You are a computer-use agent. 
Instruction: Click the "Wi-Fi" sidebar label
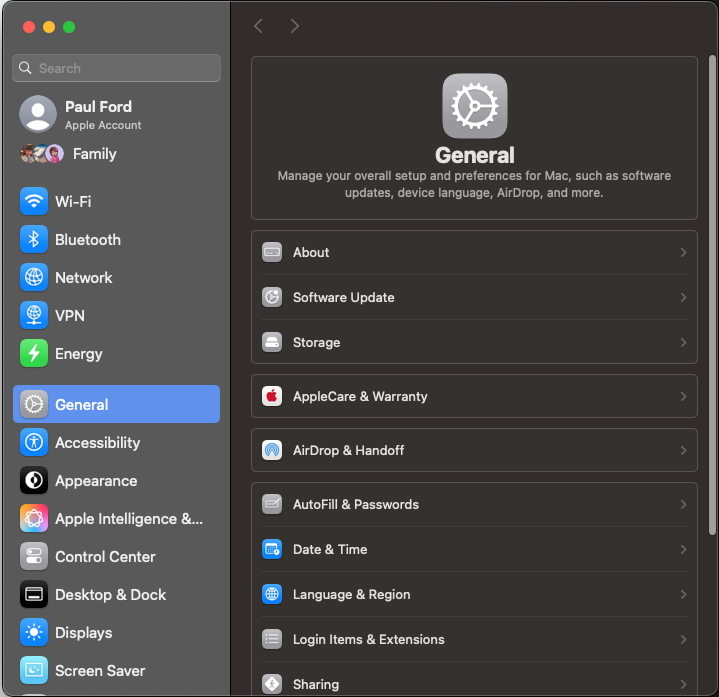click(x=73, y=201)
